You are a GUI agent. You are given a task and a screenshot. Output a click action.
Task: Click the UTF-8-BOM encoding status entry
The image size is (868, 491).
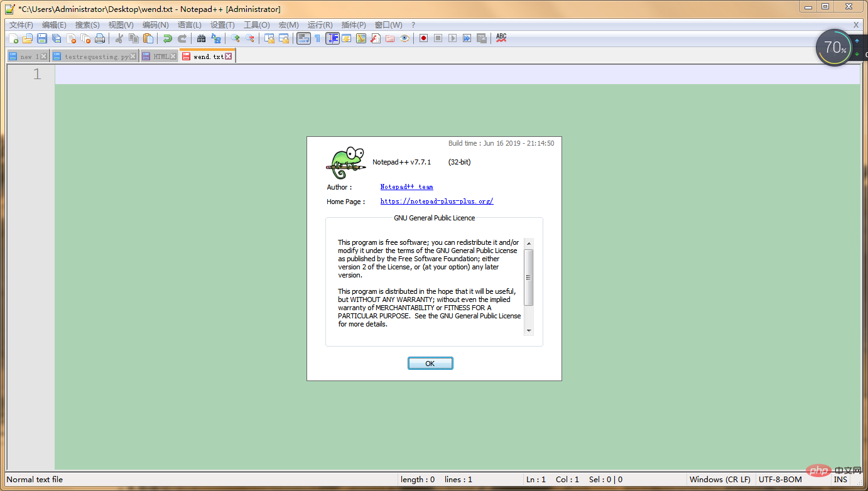780,479
